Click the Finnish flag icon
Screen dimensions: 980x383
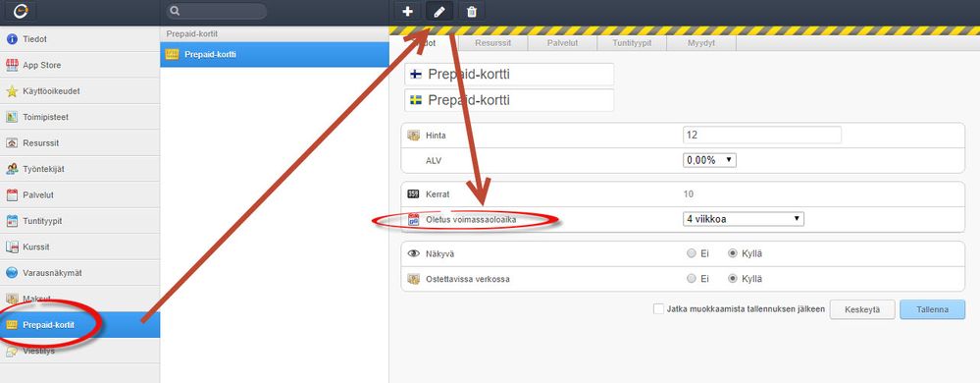[416, 75]
